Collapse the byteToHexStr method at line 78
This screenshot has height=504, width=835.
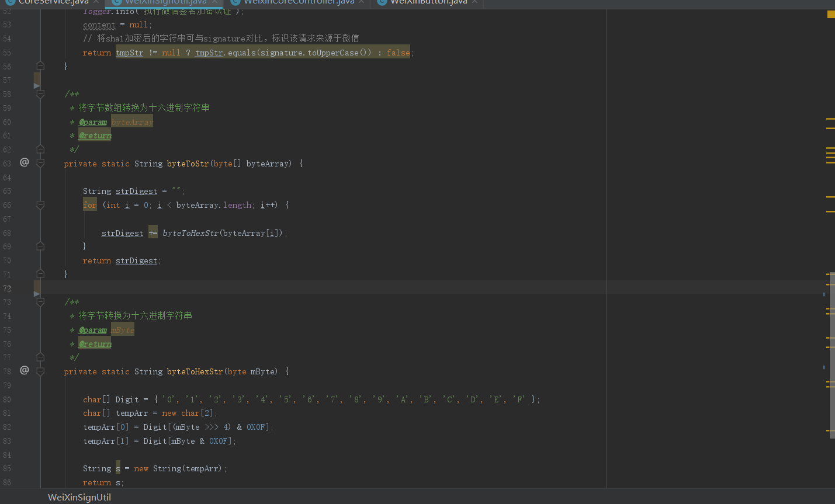[40, 371]
